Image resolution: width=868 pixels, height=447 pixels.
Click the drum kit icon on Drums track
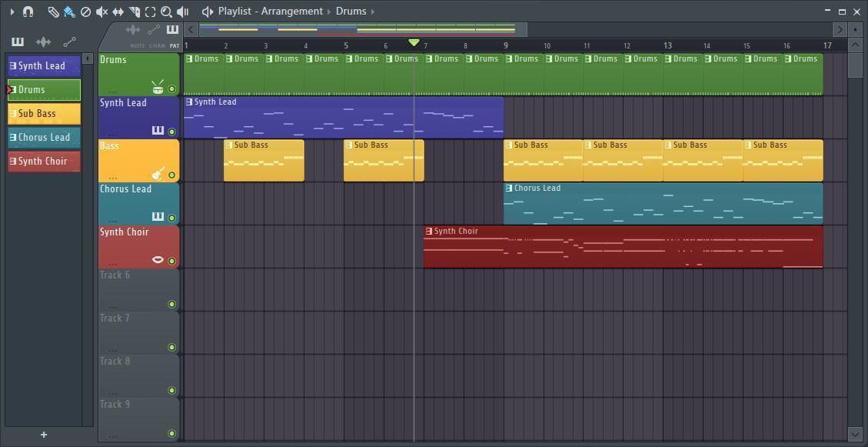pos(158,88)
